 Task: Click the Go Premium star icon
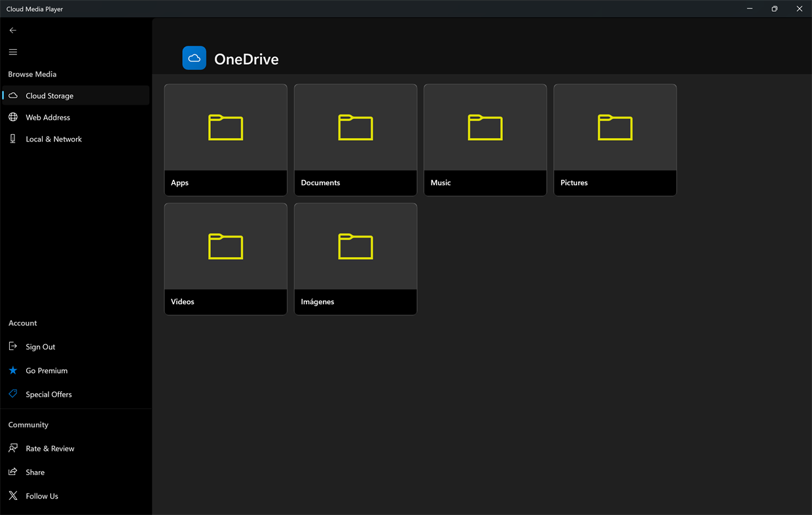pos(13,370)
